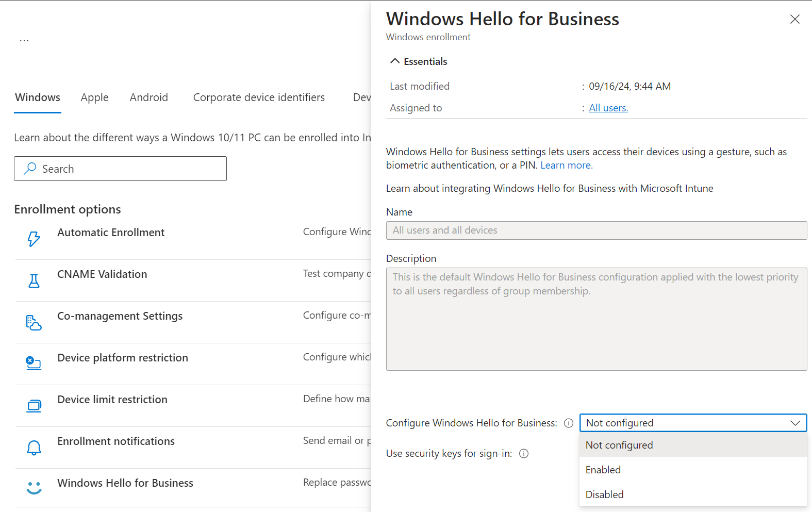
Task: Choose Disabled in the dropdown list
Action: pyautogui.click(x=693, y=494)
